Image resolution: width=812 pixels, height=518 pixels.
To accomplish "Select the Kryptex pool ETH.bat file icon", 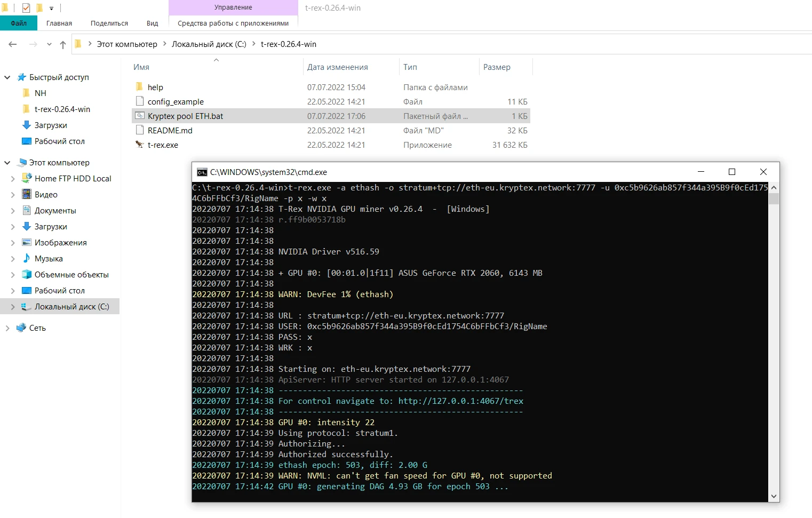I will tap(140, 116).
